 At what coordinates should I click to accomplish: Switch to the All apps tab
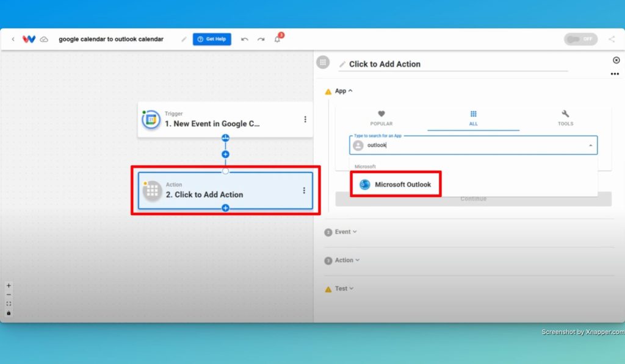pyautogui.click(x=473, y=118)
